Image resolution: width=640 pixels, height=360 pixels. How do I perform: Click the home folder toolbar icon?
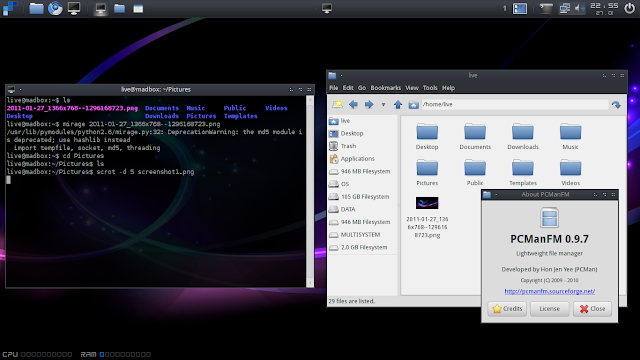413,104
